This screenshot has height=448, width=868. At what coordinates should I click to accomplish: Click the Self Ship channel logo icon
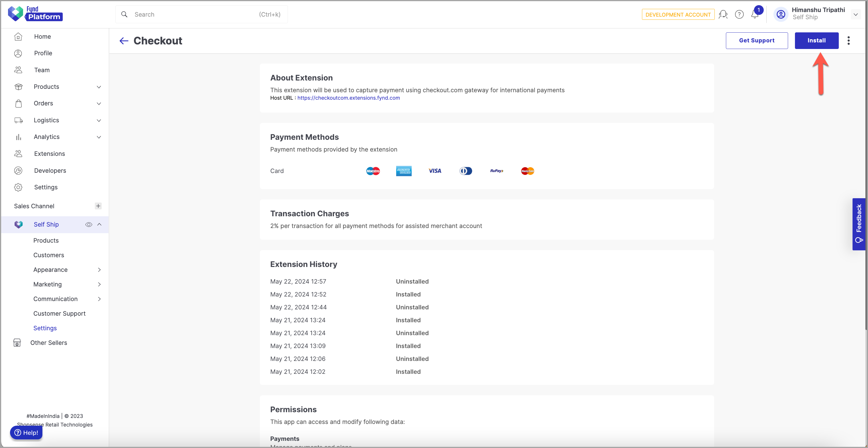[x=19, y=224]
